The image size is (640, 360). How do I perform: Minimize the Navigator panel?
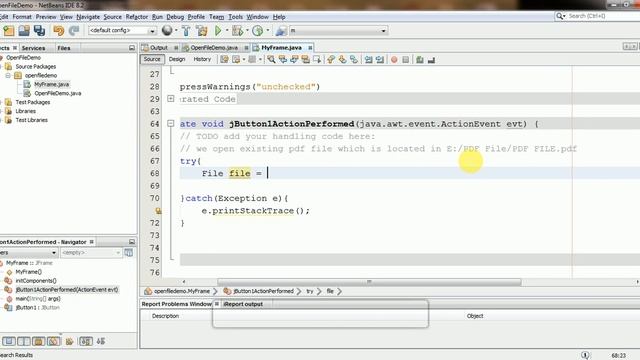pyautogui.click(x=132, y=242)
